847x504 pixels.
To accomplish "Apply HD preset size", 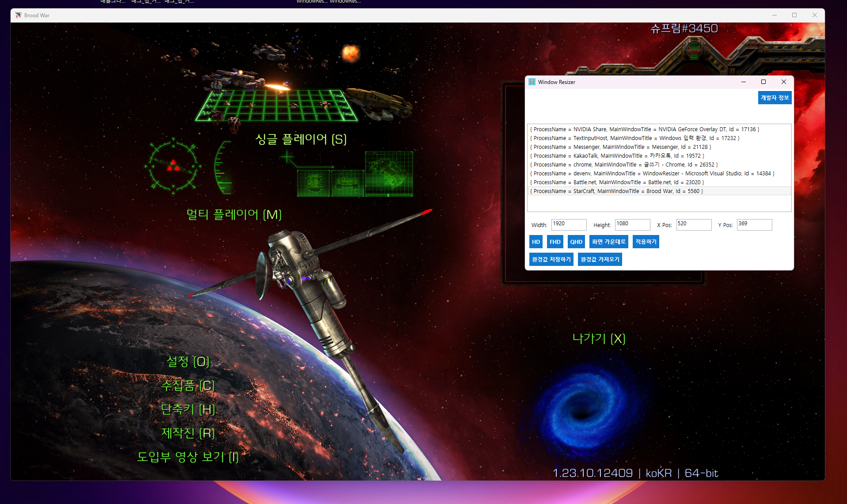I will pyautogui.click(x=536, y=242).
